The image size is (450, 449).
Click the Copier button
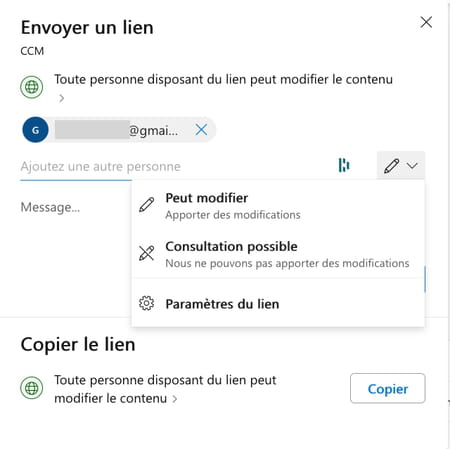388,388
